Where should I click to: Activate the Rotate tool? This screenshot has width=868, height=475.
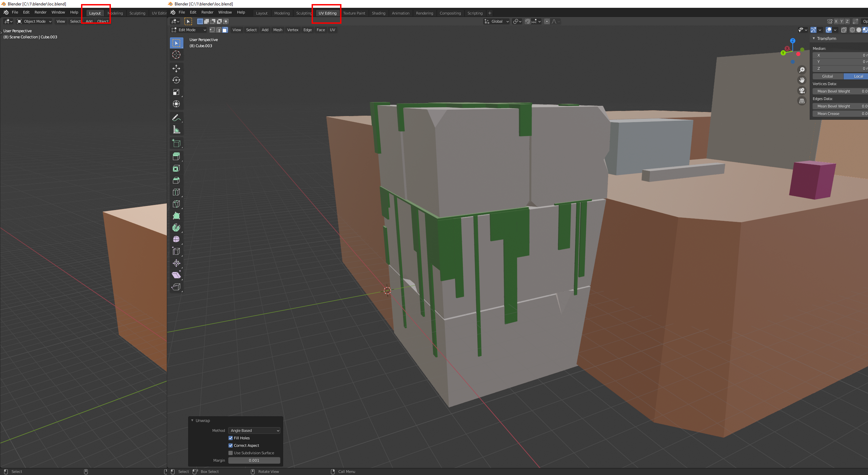pyautogui.click(x=176, y=80)
